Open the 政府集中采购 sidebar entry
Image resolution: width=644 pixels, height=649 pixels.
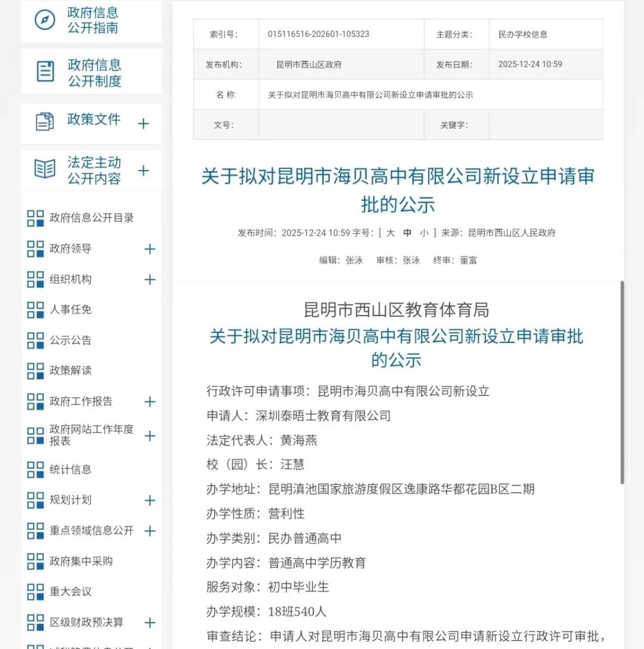tap(80, 561)
